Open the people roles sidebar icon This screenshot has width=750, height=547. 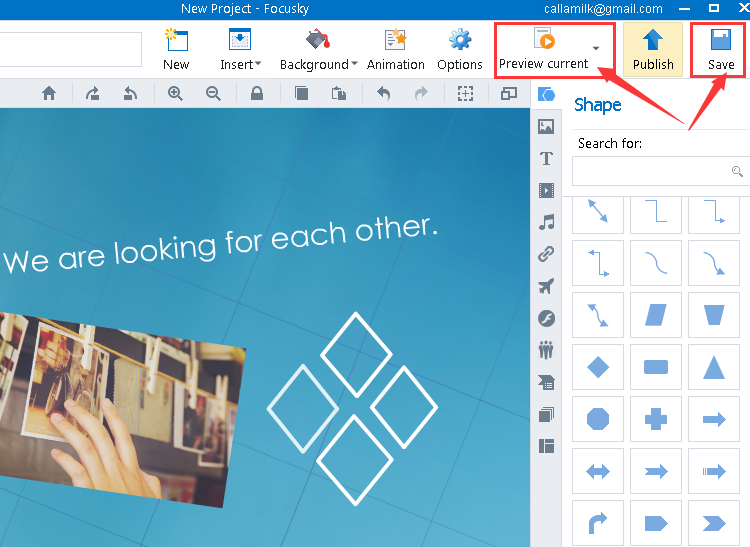pyautogui.click(x=546, y=350)
